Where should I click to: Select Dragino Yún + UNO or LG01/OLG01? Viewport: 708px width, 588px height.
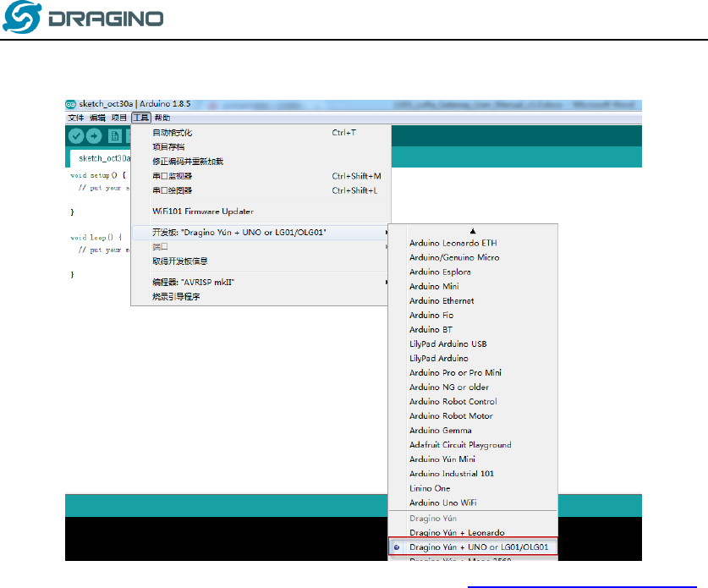[473, 547]
